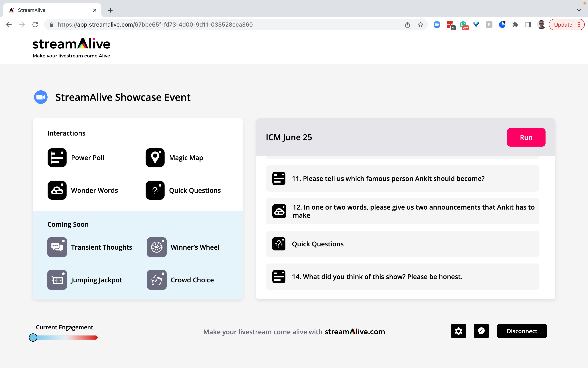Click the forward navigation arrow

[22, 25]
